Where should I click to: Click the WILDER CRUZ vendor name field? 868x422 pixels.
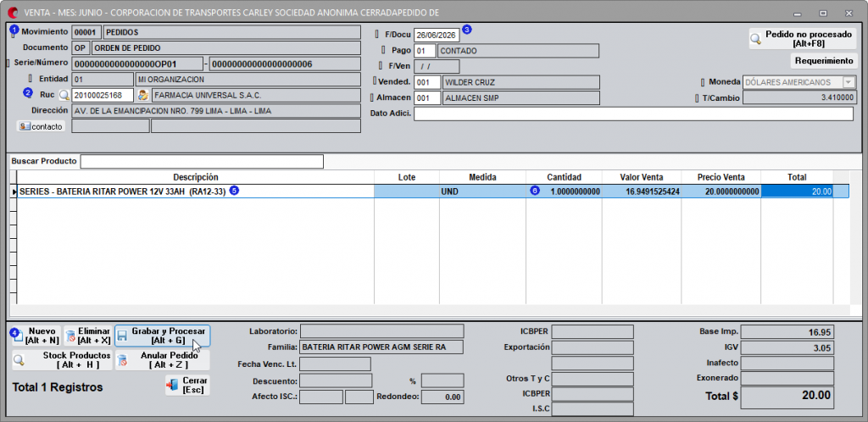[x=521, y=82]
